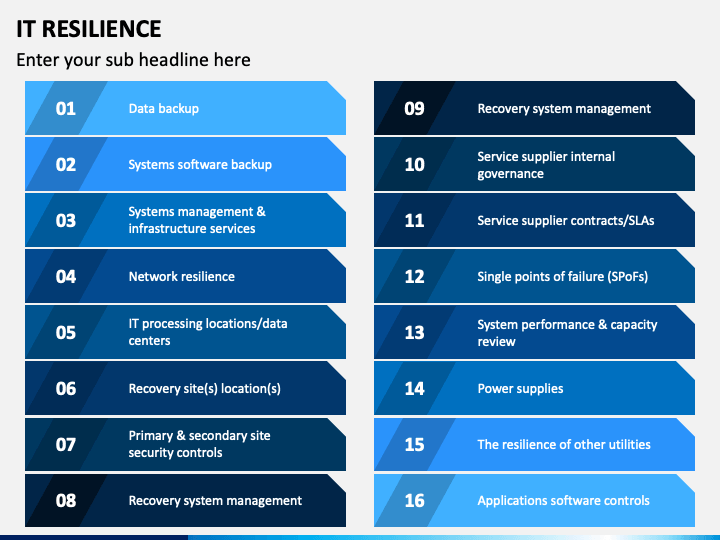The height and width of the screenshot is (540, 720).
Task: Select 'The resilience of other utilities' text
Action: (x=564, y=445)
